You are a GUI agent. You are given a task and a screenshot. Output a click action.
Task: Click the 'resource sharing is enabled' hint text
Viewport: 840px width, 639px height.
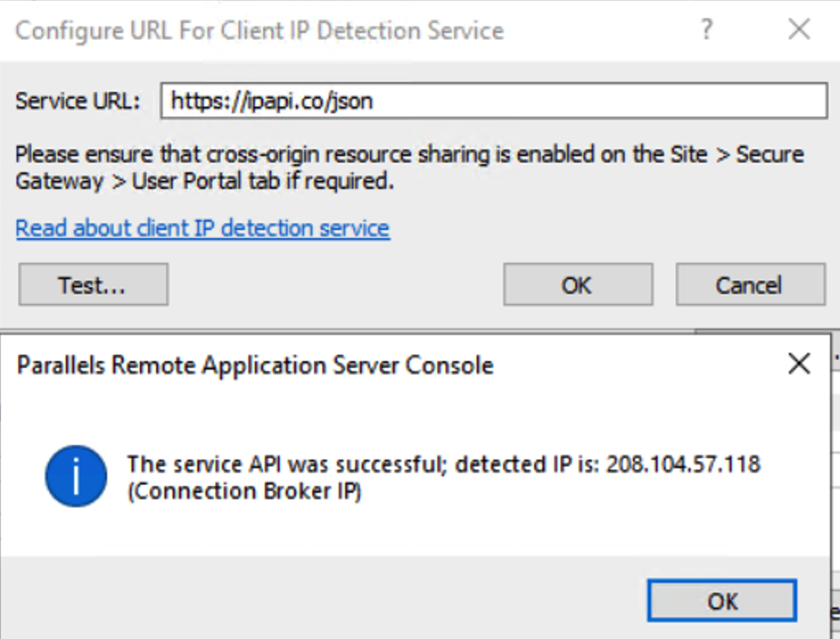[x=427, y=154]
